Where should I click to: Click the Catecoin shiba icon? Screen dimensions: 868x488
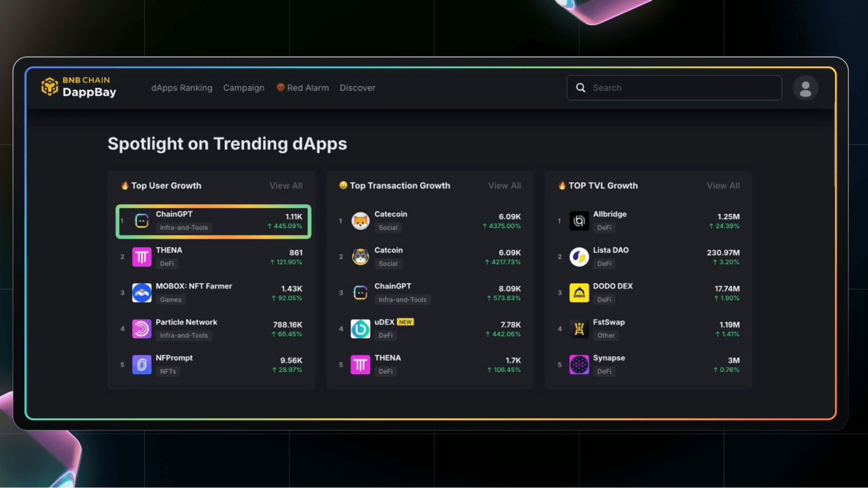click(360, 221)
